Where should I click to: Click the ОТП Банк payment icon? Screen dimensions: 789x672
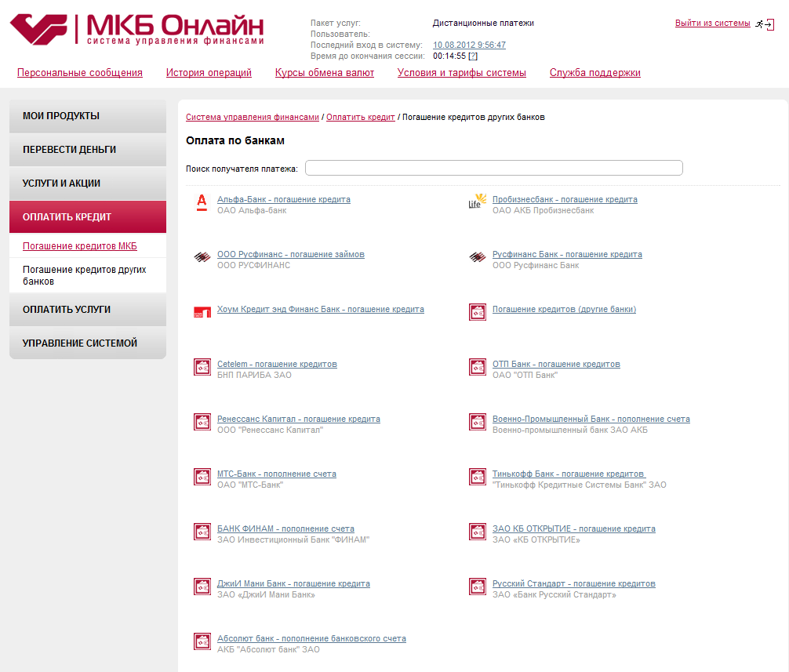coord(478,367)
